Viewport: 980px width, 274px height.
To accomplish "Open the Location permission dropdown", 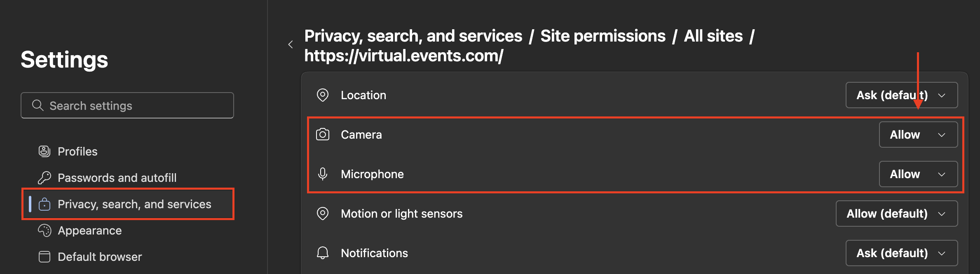I will pyautogui.click(x=901, y=95).
